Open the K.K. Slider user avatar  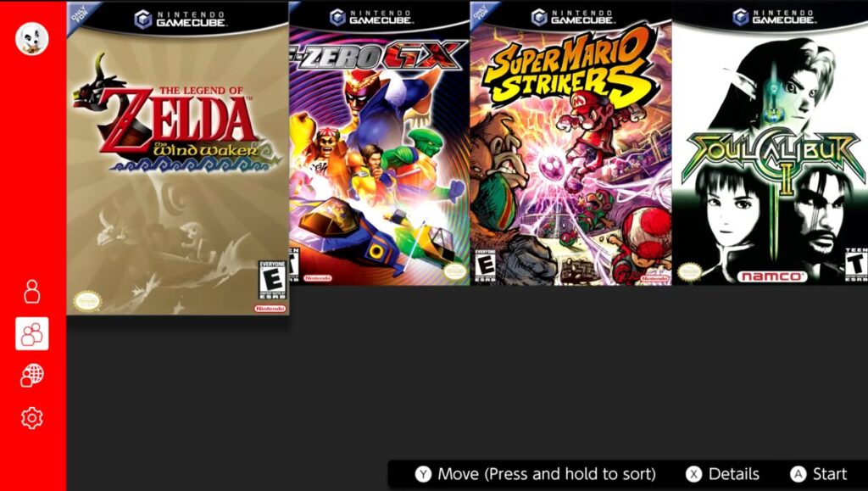pyautogui.click(x=32, y=39)
